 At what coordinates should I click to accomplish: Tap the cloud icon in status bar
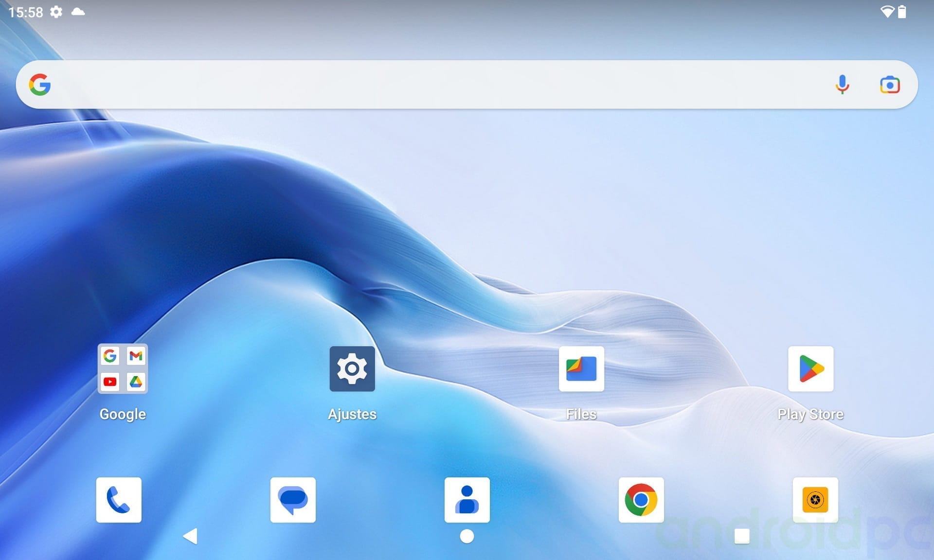[x=78, y=12]
